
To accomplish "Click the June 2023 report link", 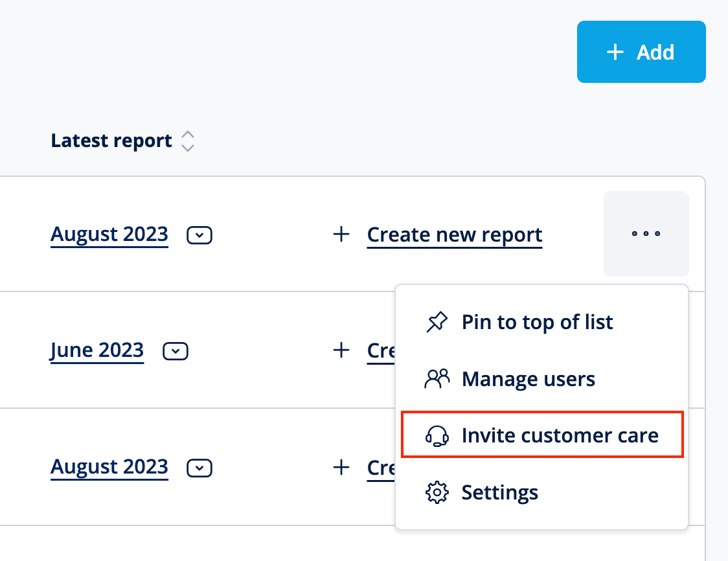I will tap(97, 350).
